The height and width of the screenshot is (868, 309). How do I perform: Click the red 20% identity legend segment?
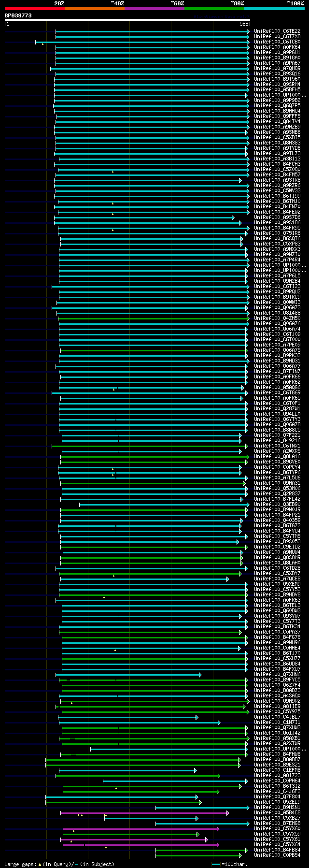[x=35, y=9]
